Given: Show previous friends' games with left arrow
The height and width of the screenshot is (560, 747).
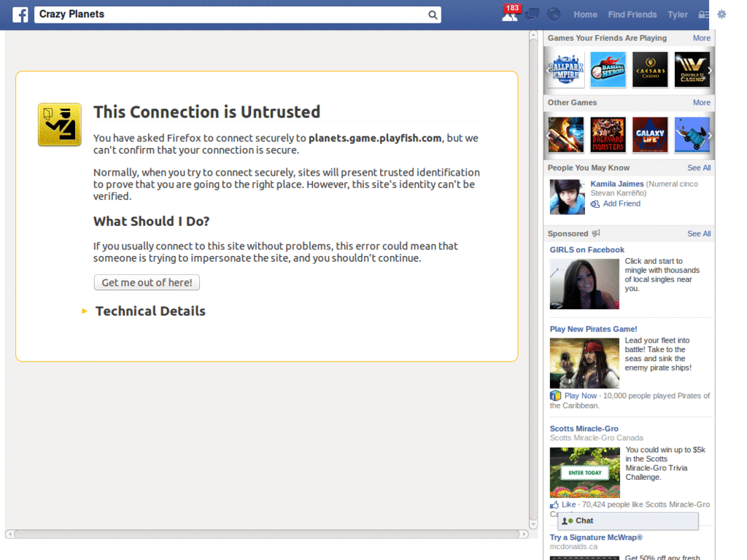Looking at the screenshot, I should 548,71.
